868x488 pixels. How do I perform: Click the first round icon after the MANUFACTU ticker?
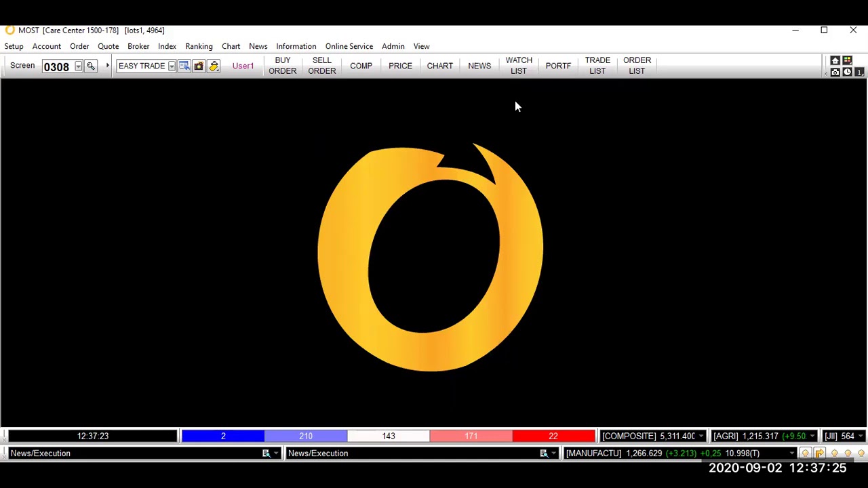click(x=805, y=453)
